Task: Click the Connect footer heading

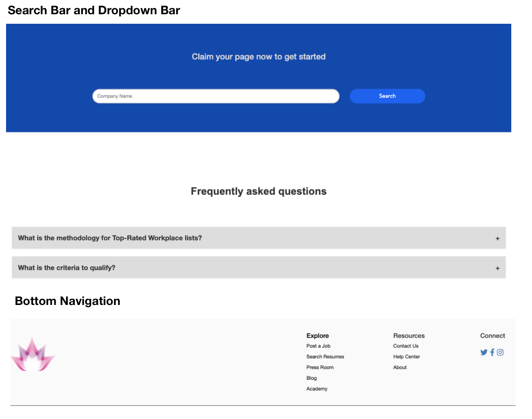Action: pos(493,336)
